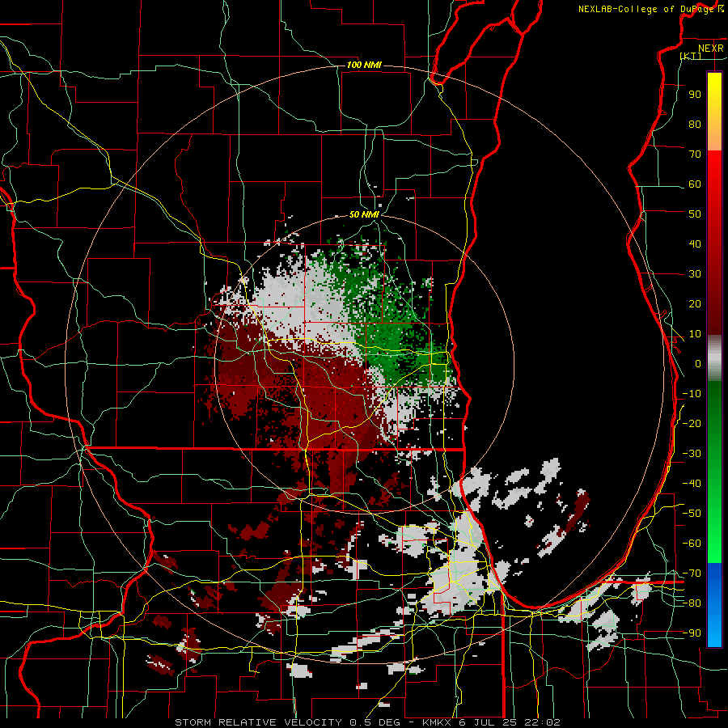Viewport: 728px width, 728px height.
Task: Click the NEXR label above the color scale
Action: click(x=711, y=49)
